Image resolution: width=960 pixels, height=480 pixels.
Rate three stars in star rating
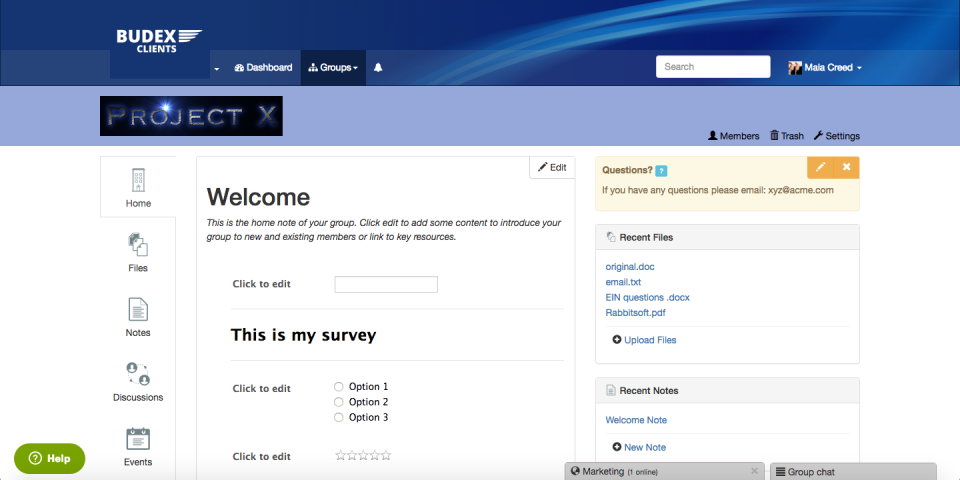(363, 456)
